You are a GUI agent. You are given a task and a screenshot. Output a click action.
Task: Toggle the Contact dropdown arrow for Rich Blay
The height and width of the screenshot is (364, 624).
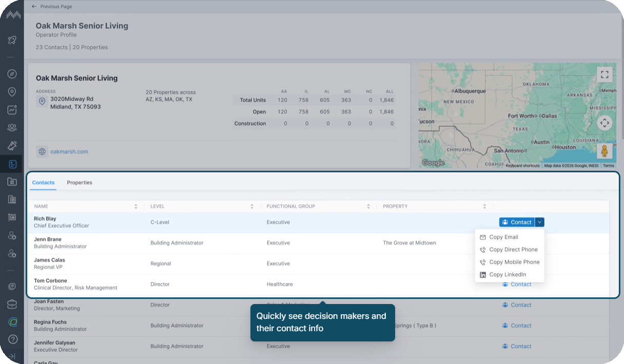(x=539, y=222)
